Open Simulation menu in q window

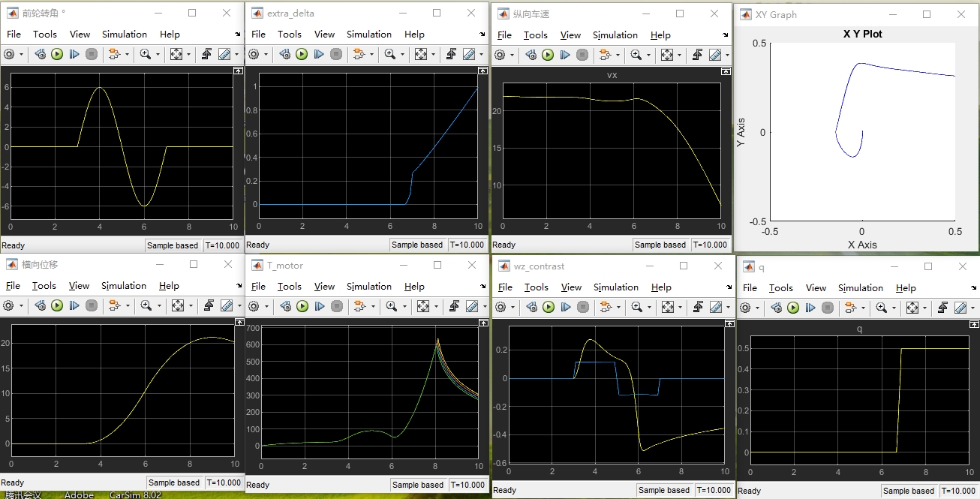point(861,287)
